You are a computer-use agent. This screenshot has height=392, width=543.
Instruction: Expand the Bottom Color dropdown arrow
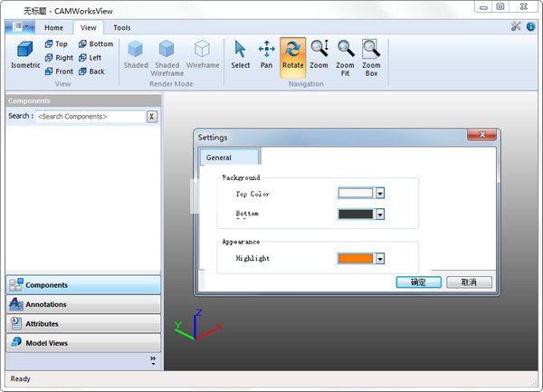(380, 215)
